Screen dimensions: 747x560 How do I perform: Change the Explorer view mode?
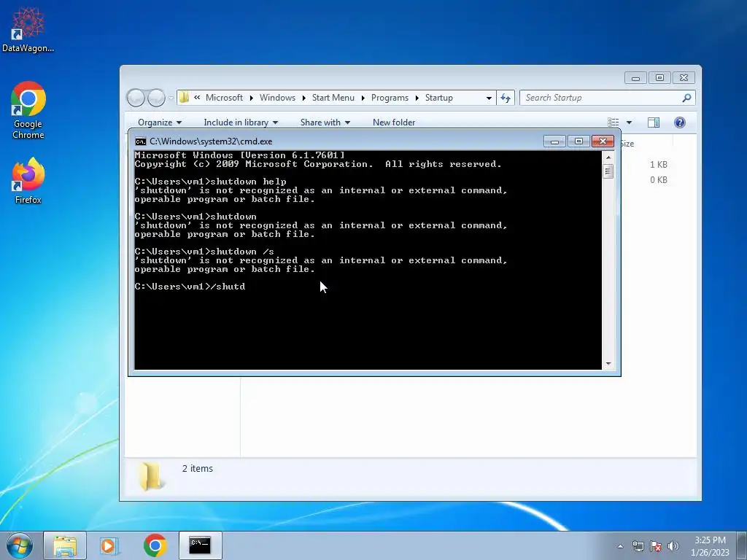(x=614, y=122)
